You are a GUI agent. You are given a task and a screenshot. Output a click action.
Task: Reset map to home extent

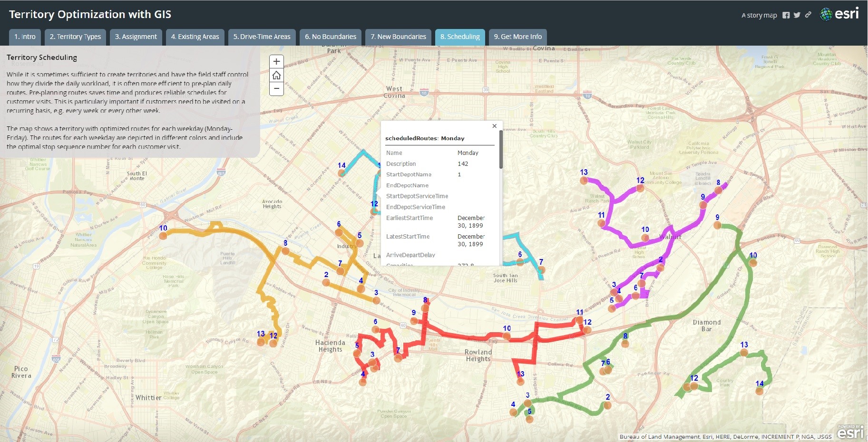(x=276, y=76)
